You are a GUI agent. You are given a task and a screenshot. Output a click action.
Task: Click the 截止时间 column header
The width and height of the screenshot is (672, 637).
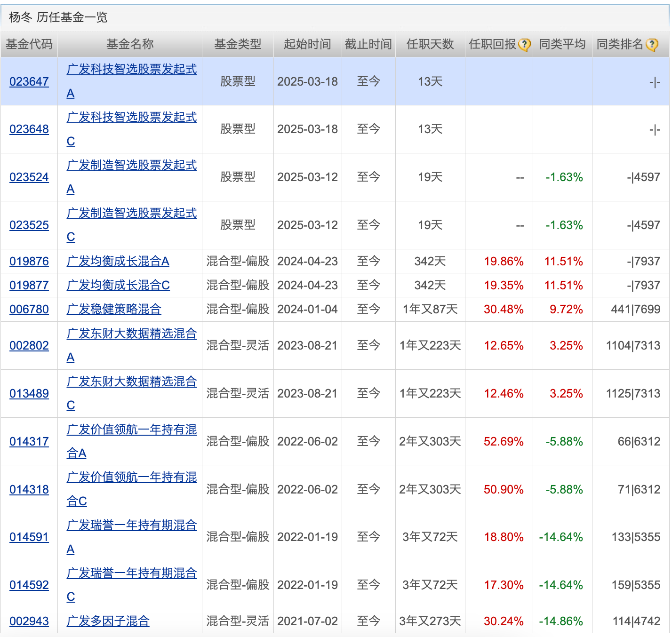click(x=368, y=44)
